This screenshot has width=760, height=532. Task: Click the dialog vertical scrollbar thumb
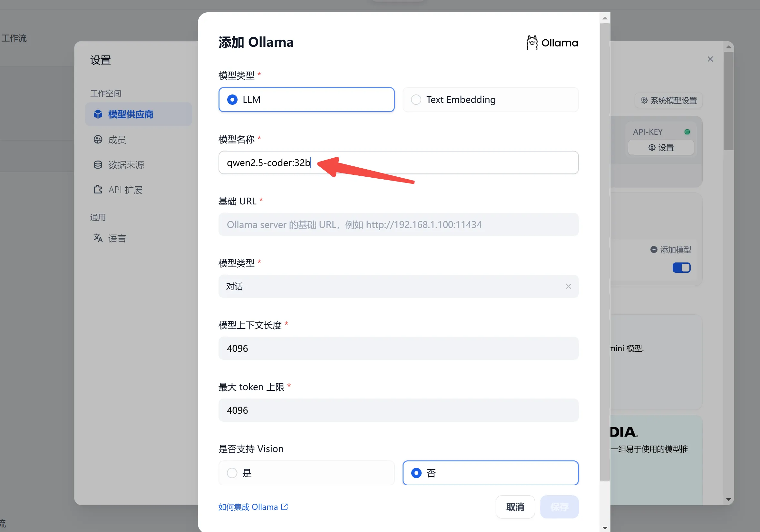point(605,251)
